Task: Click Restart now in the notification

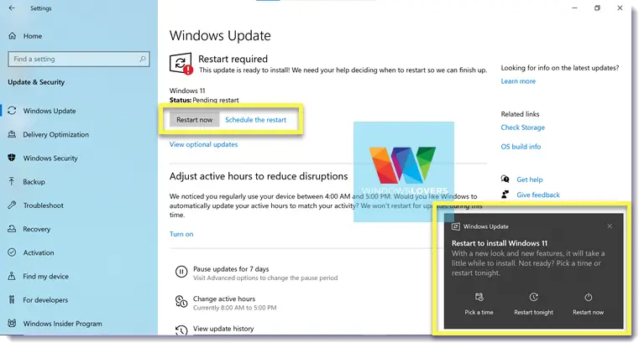Action: pos(588,312)
